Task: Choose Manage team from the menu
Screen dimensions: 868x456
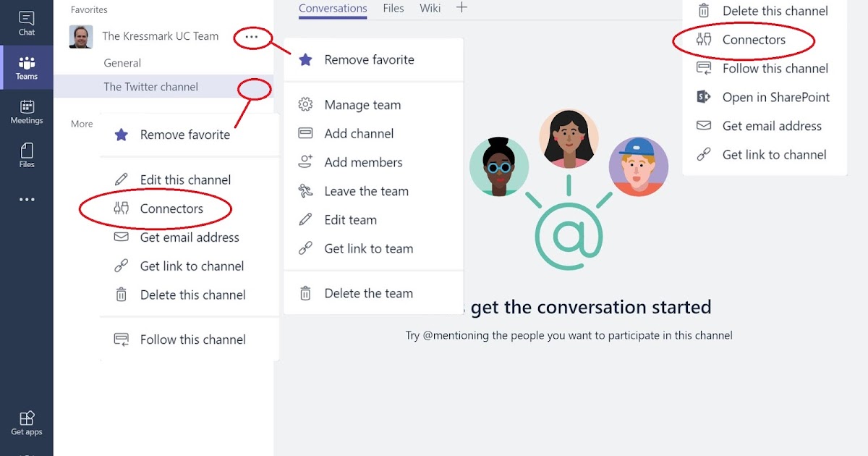Action: (362, 104)
